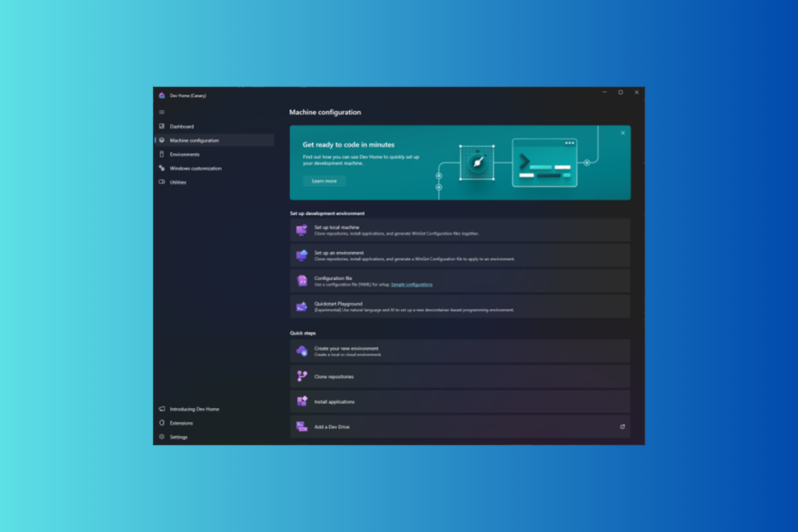Click the Clone repositories branch icon
This screenshot has width=798, height=532.
(x=301, y=376)
